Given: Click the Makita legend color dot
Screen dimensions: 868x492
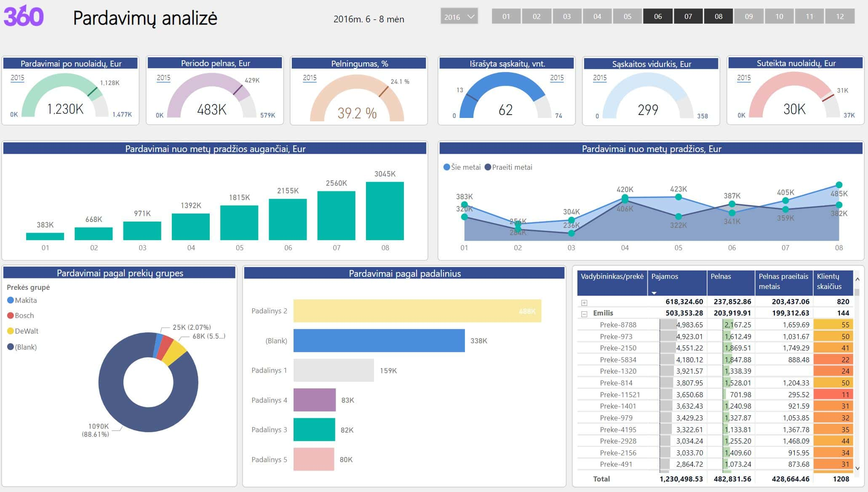Looking at the screenshot, I should (x=11, y=300).
